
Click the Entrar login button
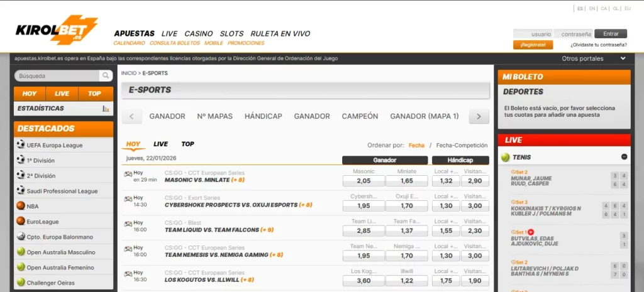click(x=611, y=34)
